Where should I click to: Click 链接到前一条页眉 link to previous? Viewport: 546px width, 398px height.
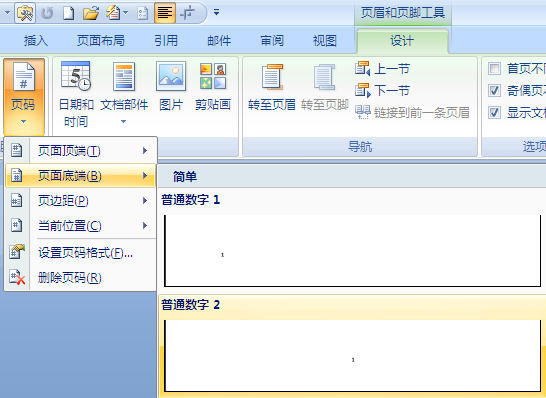(x=412, y=112)
